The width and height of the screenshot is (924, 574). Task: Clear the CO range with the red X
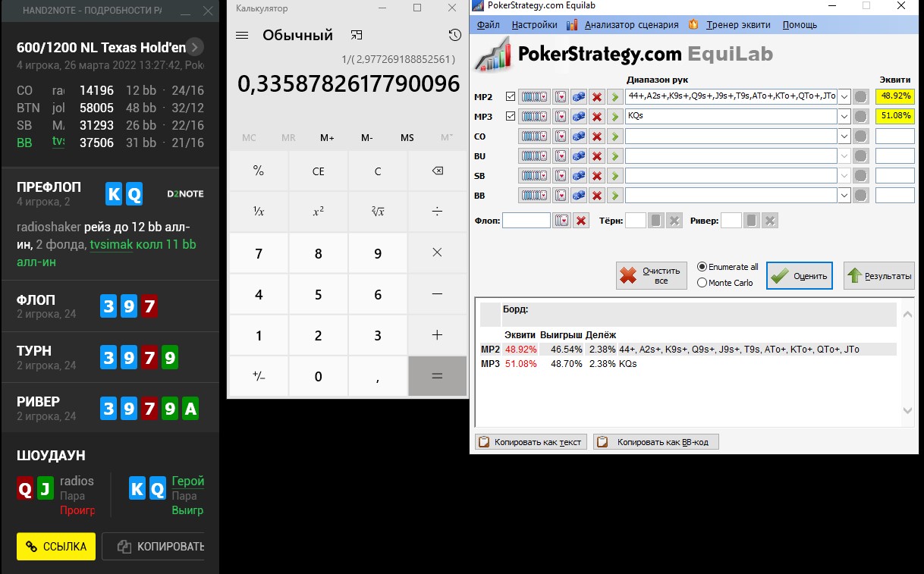click(597, 136)
